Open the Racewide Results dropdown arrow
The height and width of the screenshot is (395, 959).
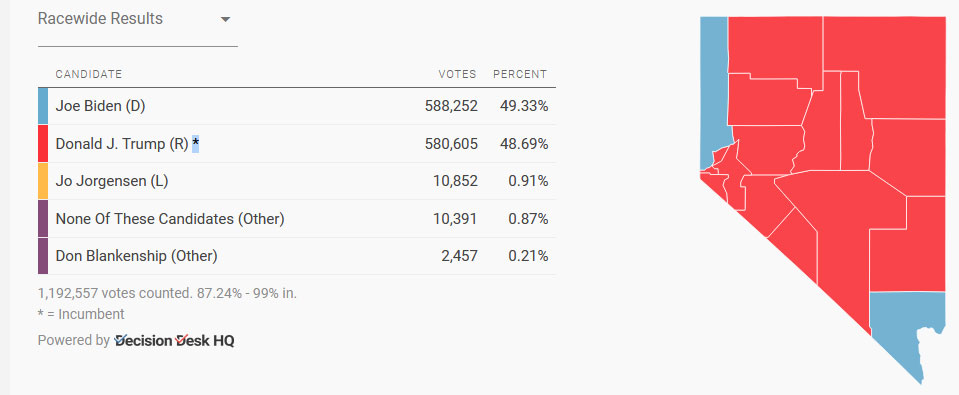[x=225, y=20]
